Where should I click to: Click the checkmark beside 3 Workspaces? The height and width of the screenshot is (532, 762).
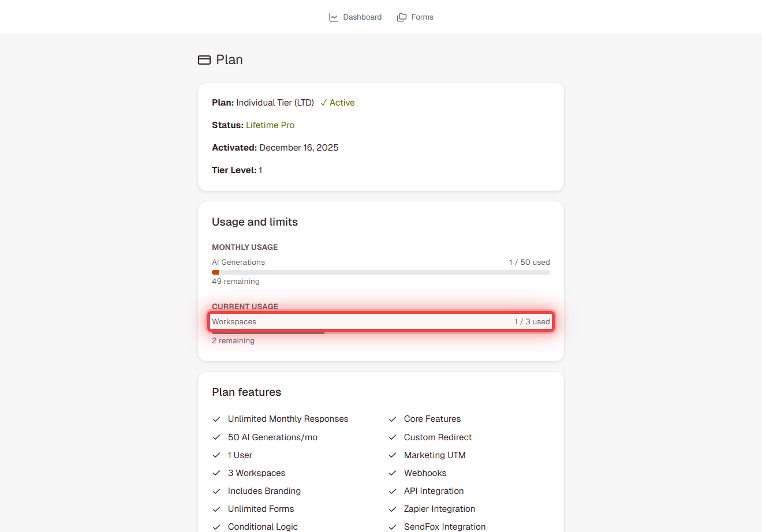216,473
